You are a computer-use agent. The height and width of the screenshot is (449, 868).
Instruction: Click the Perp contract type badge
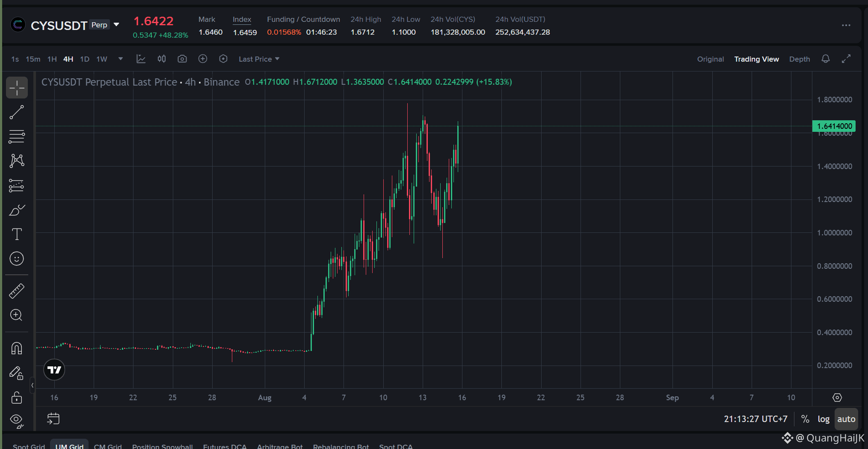pos(99,25)
